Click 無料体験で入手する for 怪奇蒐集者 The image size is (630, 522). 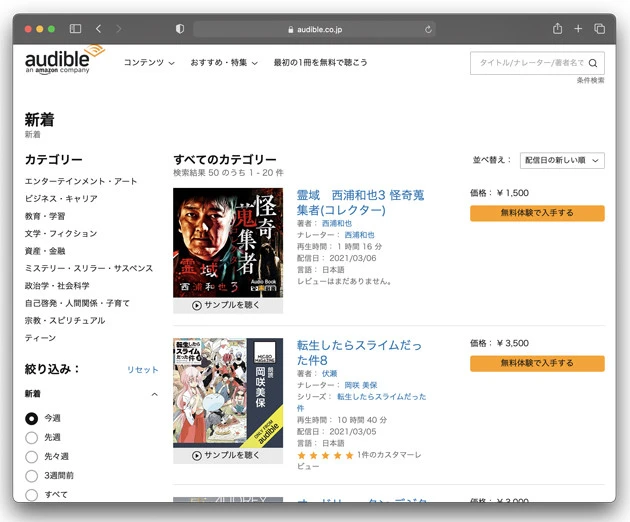click(537, 213)
